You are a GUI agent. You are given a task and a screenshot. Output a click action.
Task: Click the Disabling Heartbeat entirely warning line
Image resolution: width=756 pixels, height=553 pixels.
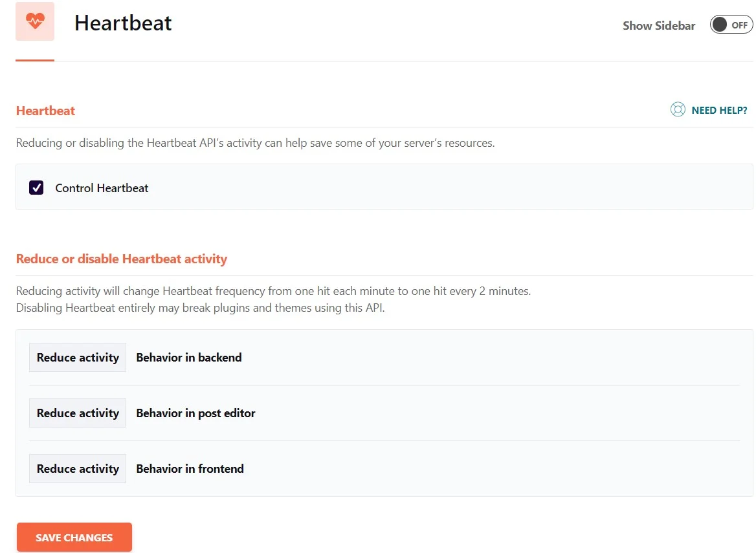point(200,308)
